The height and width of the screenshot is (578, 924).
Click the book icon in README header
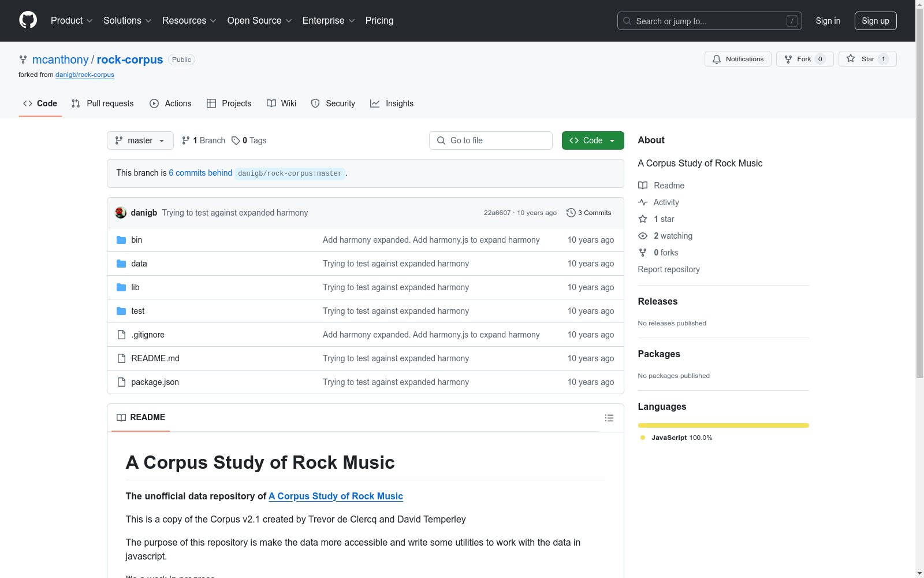coord(121,417)
